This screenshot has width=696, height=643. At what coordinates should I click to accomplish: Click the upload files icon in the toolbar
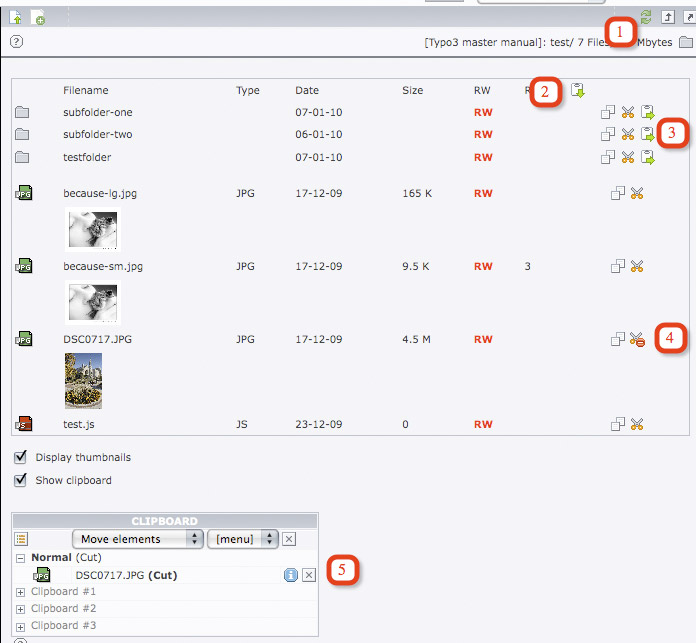pos(17,18)
